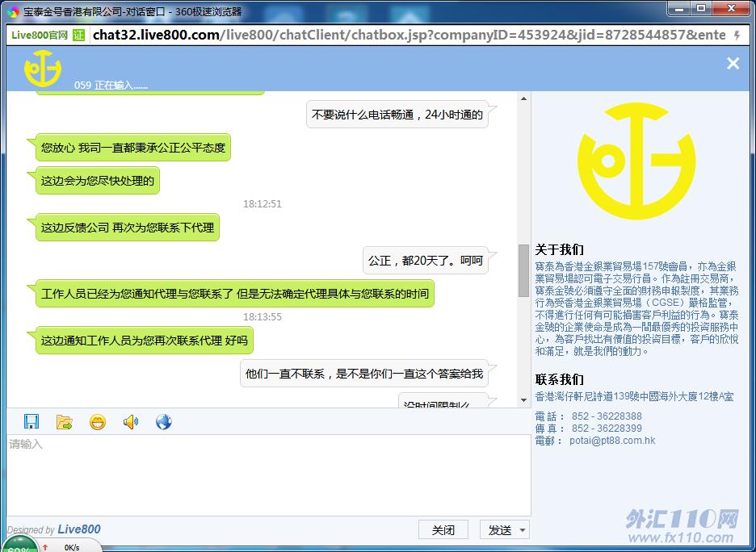Open the 发送 dropdown arrow
The image size is (756, 552).
pos(523,530)
